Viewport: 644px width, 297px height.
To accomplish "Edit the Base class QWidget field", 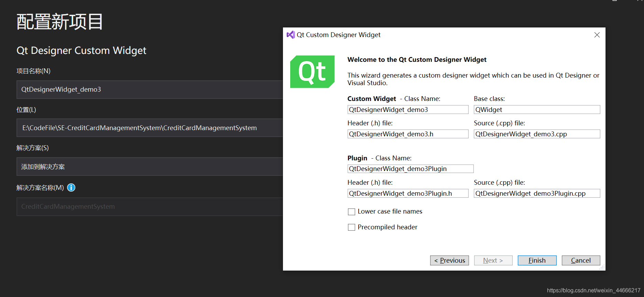I will (537, 110).
